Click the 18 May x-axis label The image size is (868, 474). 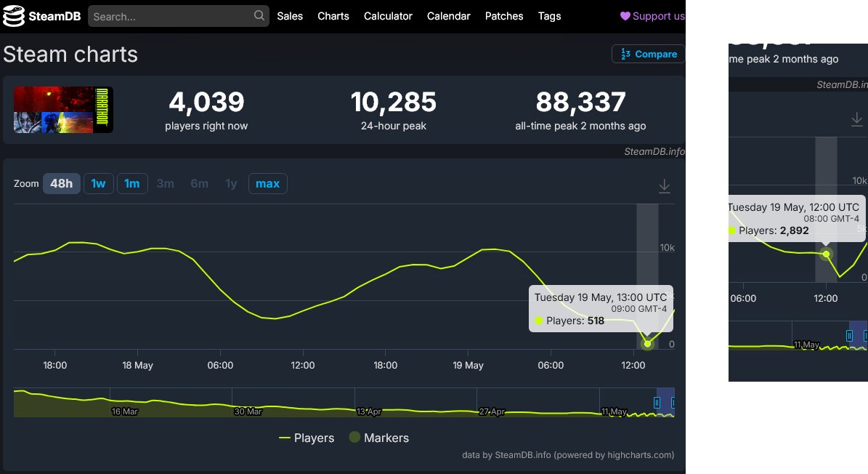137,366
